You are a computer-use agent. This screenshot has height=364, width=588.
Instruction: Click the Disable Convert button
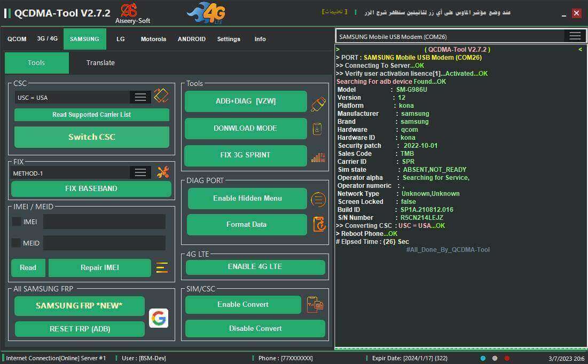coord(255,329)
